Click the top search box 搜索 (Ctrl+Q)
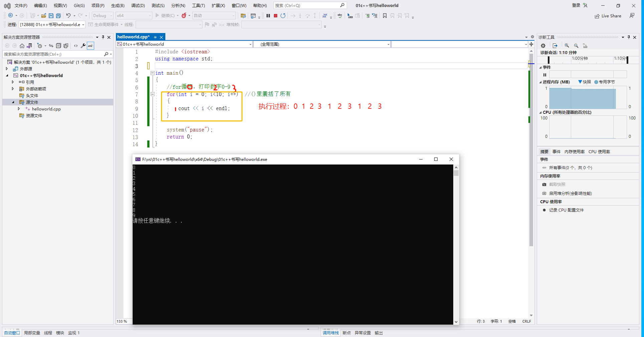 click(310, 5)
